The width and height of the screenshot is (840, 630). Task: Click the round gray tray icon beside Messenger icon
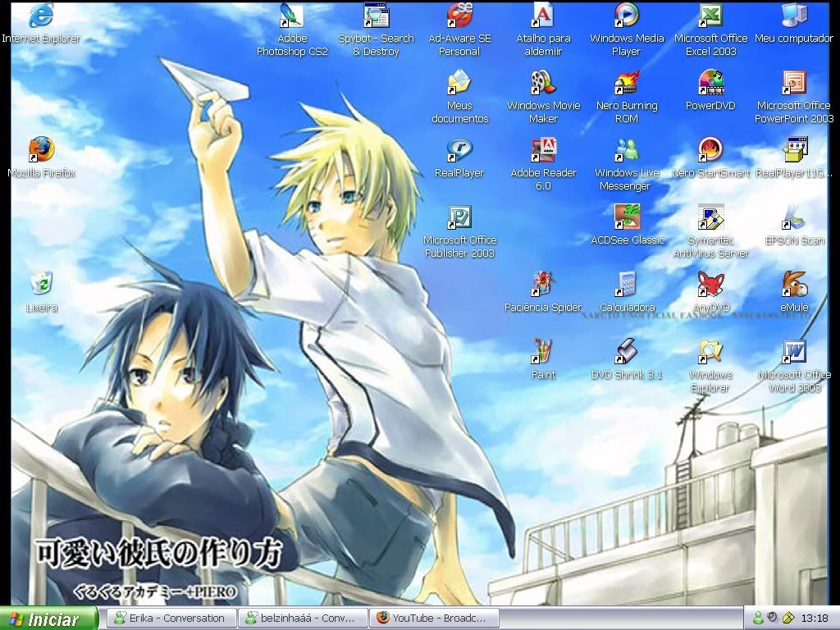tap(773, 618)
